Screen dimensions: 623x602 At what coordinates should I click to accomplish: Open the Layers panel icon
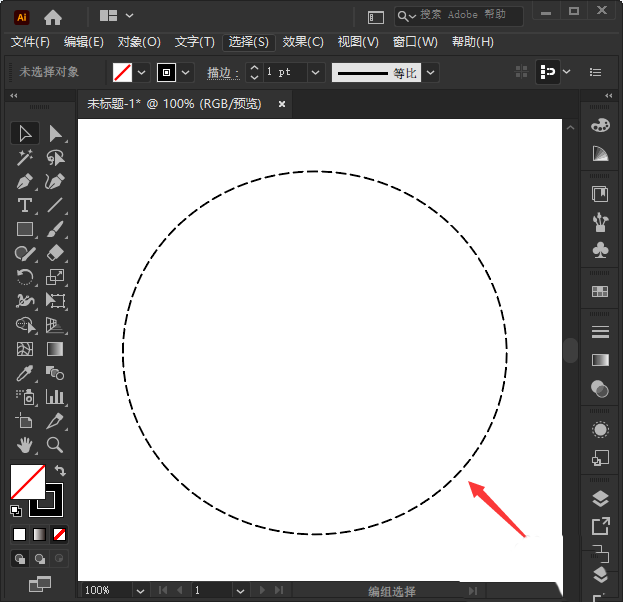[600, 498]
